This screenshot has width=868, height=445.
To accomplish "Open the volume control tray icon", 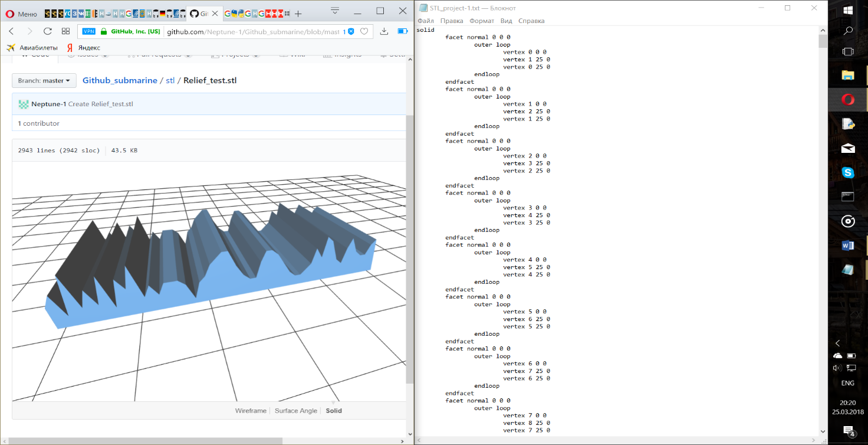I will pyautogui.click(x=837, y=368).
